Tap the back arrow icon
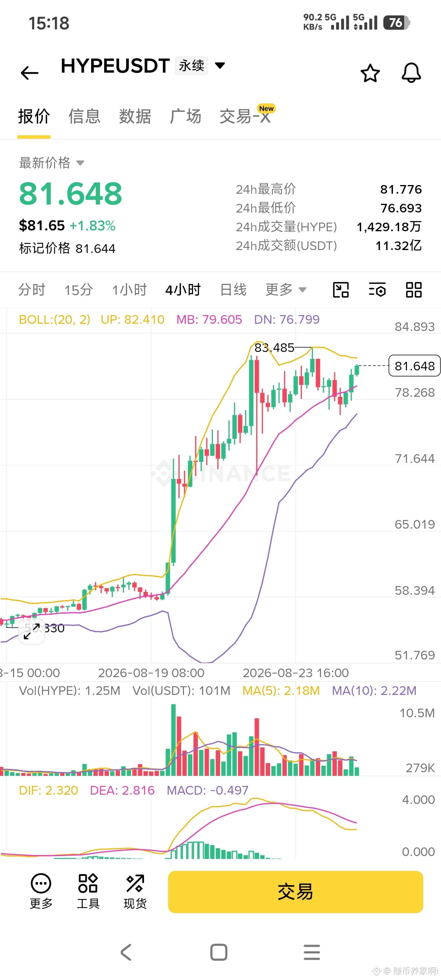The image size is (441, 980). point(29,73)
